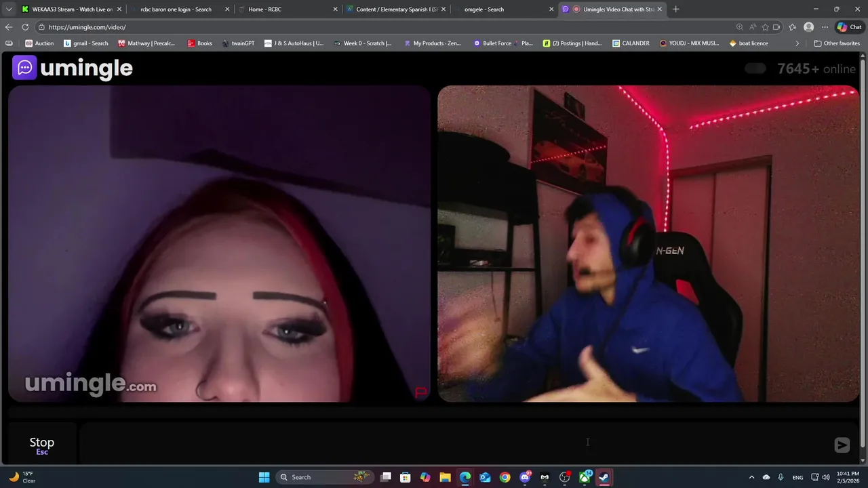The image size is (868, 488).
Task: Go back to previous page
Action: point(8,27)
